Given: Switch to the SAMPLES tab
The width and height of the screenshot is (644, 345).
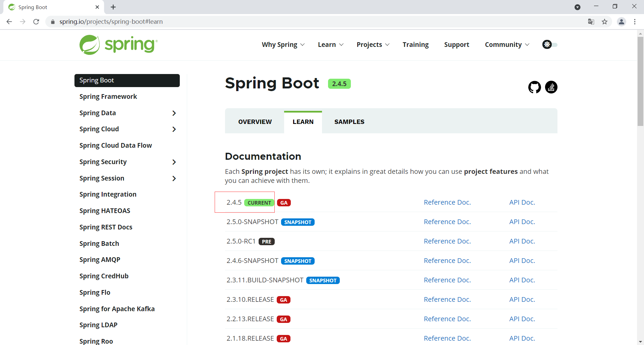Looking at the screenshot, I should point(349,122).
